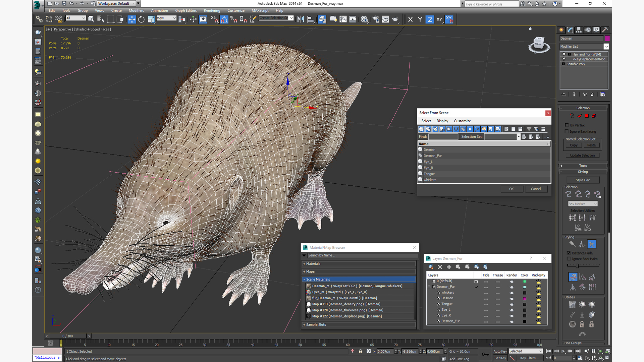Open the Modifiers menu

point(136,10)
